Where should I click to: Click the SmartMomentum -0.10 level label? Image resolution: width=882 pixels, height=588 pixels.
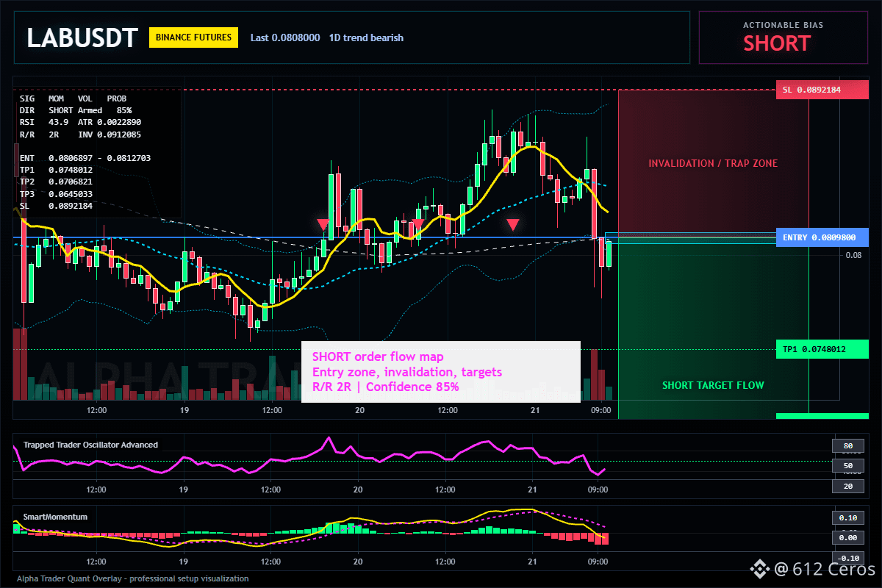coord(847,558)
